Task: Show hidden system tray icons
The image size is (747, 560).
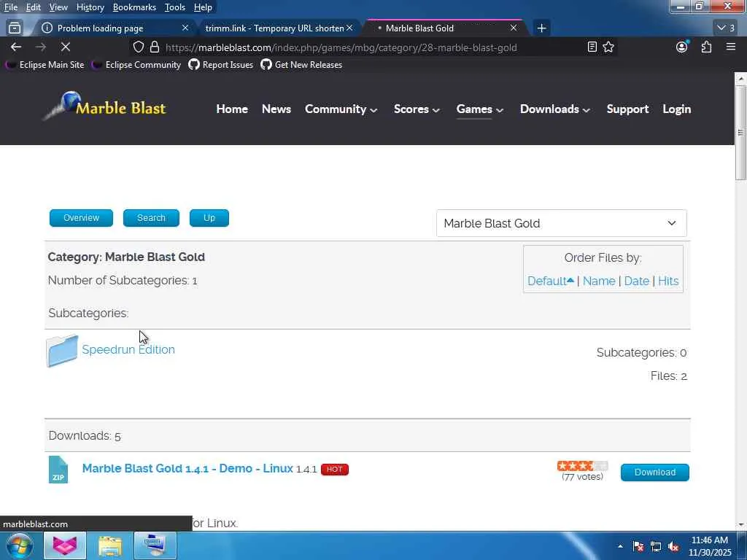Action: pyautogui.click(x=620, y=546)
